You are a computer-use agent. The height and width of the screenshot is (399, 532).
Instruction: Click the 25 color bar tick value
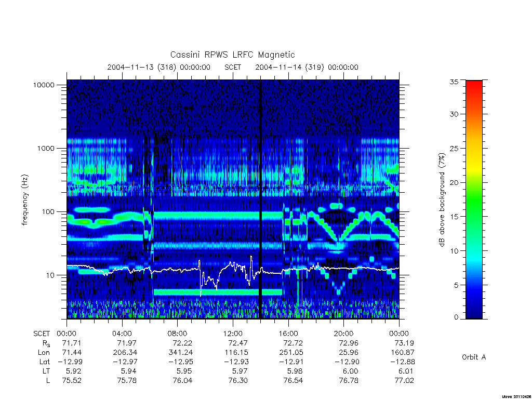coord(454,148)
